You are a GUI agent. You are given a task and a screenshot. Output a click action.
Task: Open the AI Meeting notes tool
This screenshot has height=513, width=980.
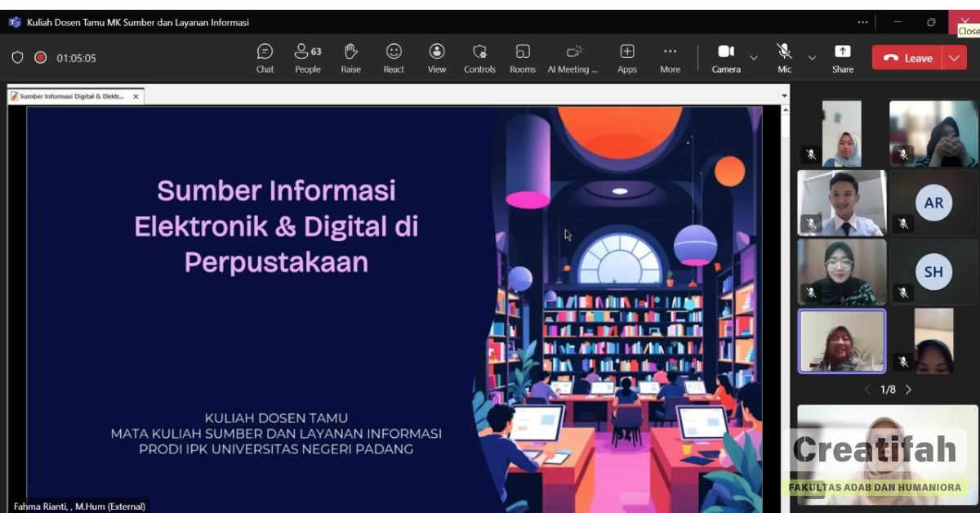pos(572,57)
